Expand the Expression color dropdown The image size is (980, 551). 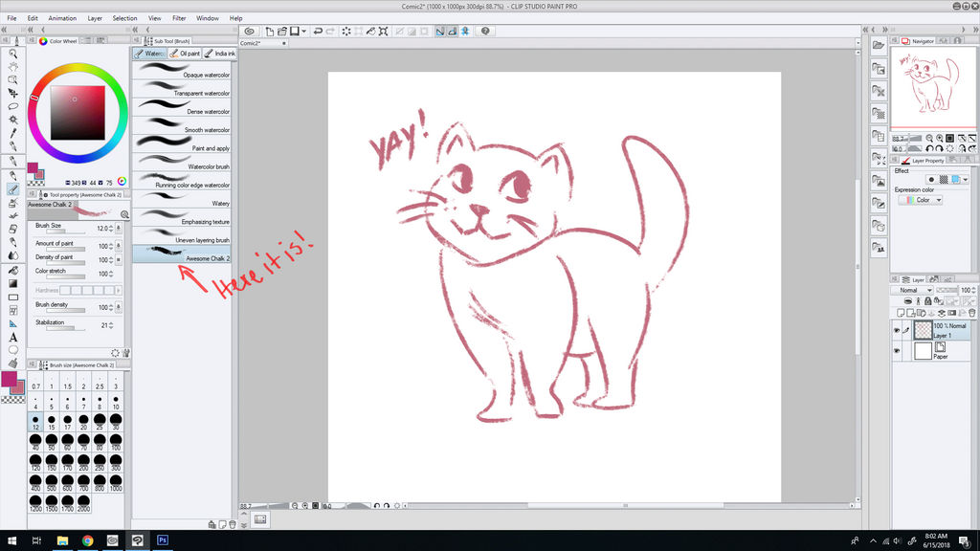tap(928, 200)
